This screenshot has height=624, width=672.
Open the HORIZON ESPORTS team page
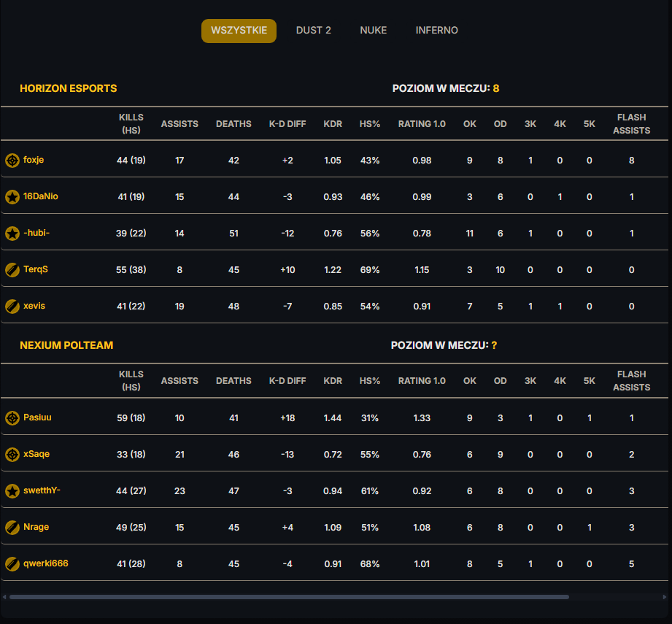click(x=68, y=88)
